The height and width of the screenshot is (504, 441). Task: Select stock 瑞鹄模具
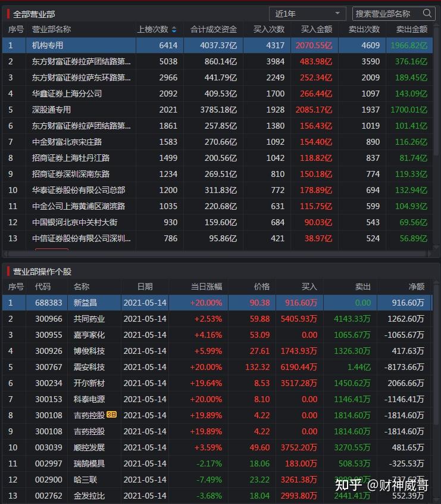(89, 463)
